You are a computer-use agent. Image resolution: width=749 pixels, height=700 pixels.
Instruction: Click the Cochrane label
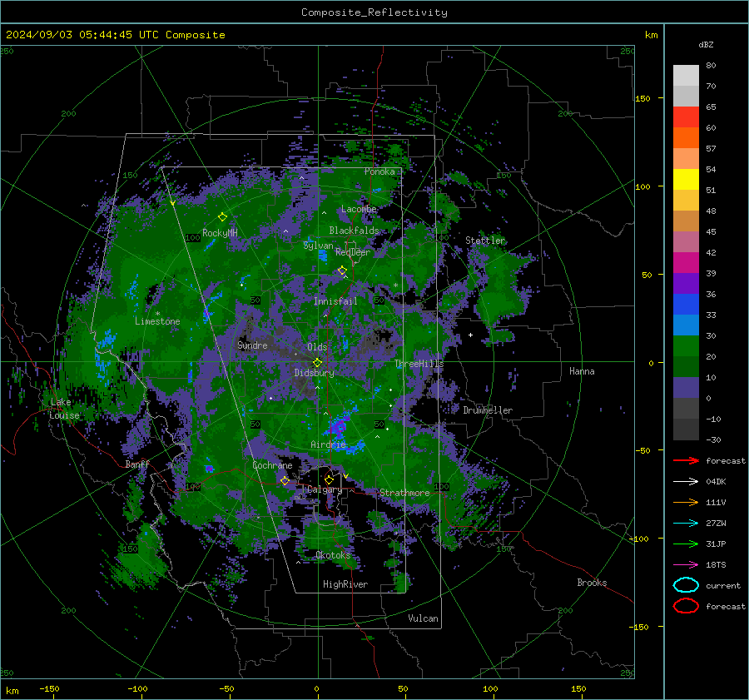[272, 465]
